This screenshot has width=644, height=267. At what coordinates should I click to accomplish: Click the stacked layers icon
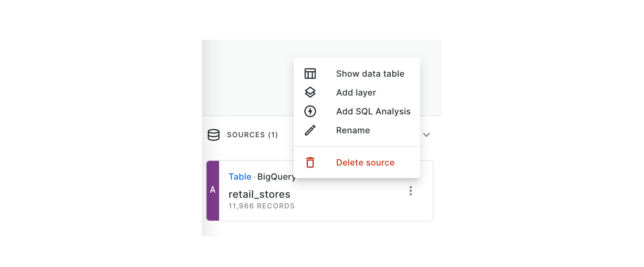click(x=310, y=92)
